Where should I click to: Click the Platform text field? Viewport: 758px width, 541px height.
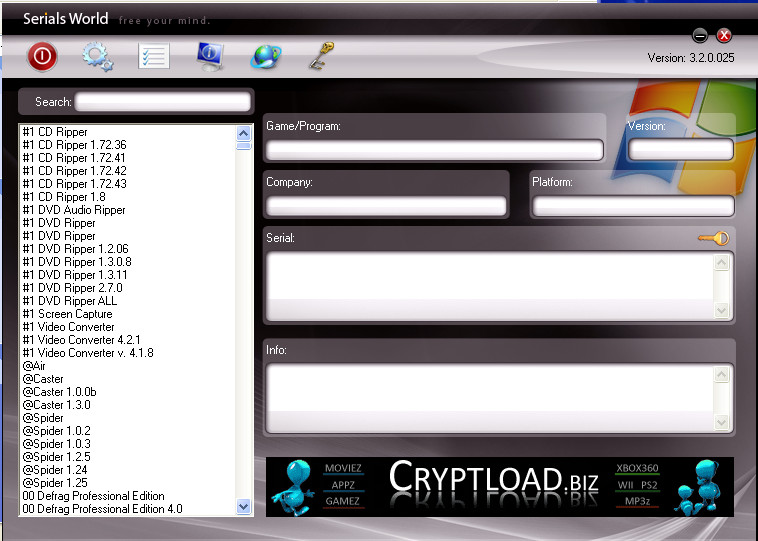click(x=633, y=206)
